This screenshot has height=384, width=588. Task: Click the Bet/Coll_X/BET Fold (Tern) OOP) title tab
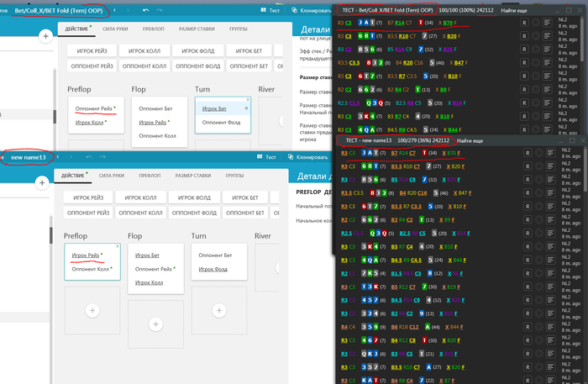[x=59, y=10]
